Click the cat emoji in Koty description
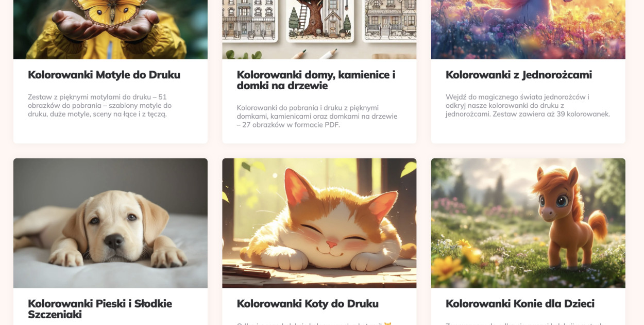This screenshot has height=325, width=644. (x=387, y=323)
